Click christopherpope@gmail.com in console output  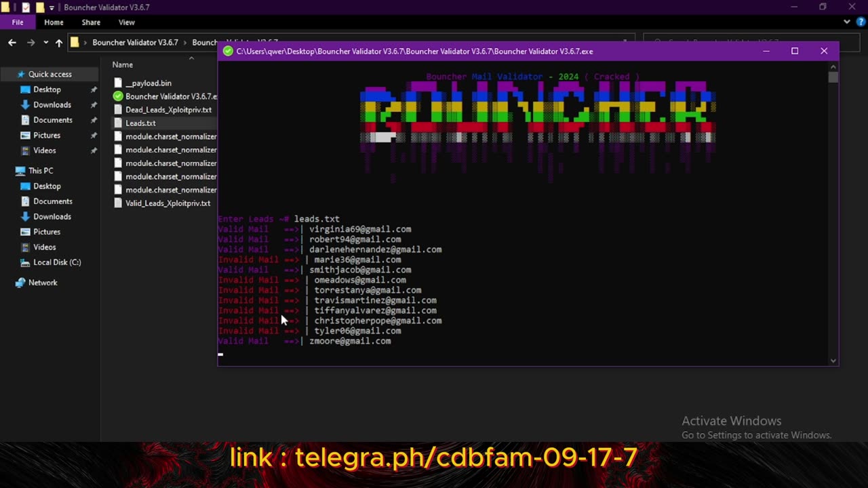378,321
